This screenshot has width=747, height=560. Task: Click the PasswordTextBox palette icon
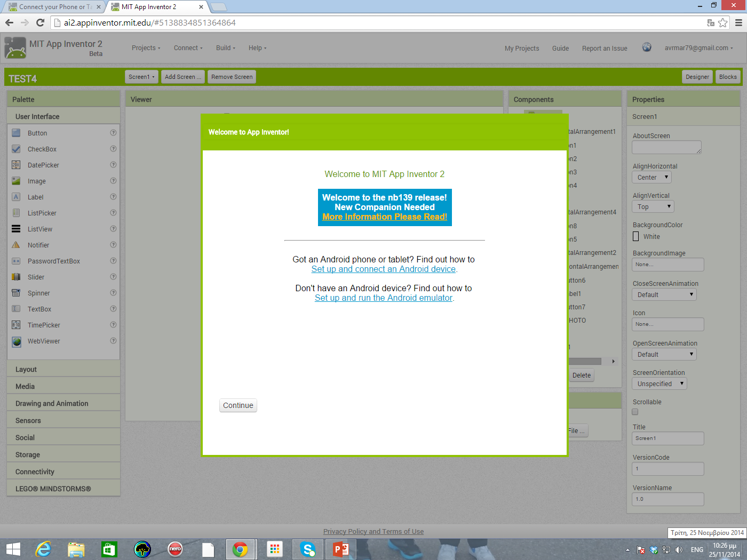tap(17, 261)
